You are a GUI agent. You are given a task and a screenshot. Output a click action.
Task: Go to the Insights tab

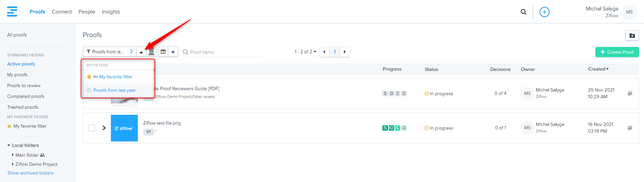111,12
